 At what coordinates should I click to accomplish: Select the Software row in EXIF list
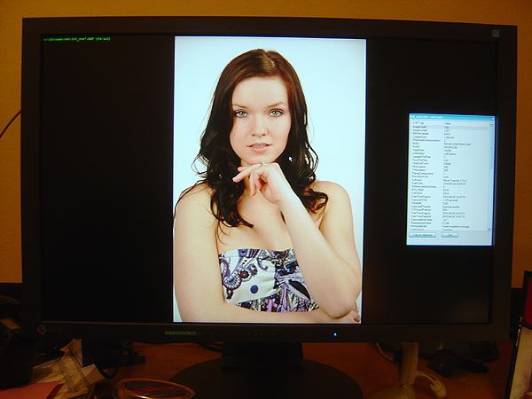click(450, 180)
